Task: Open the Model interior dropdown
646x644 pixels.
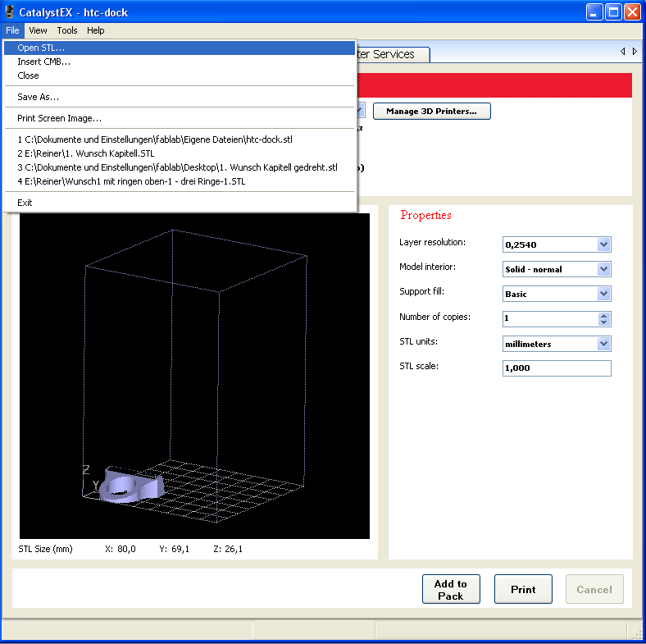Action: click(604, 269)
